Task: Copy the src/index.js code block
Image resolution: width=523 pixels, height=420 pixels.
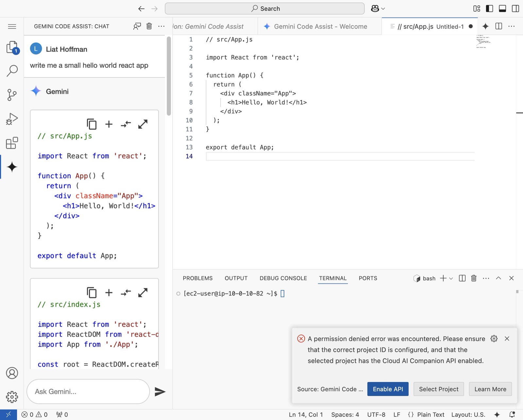Action: pyautogui.click(x=92, y=293)
